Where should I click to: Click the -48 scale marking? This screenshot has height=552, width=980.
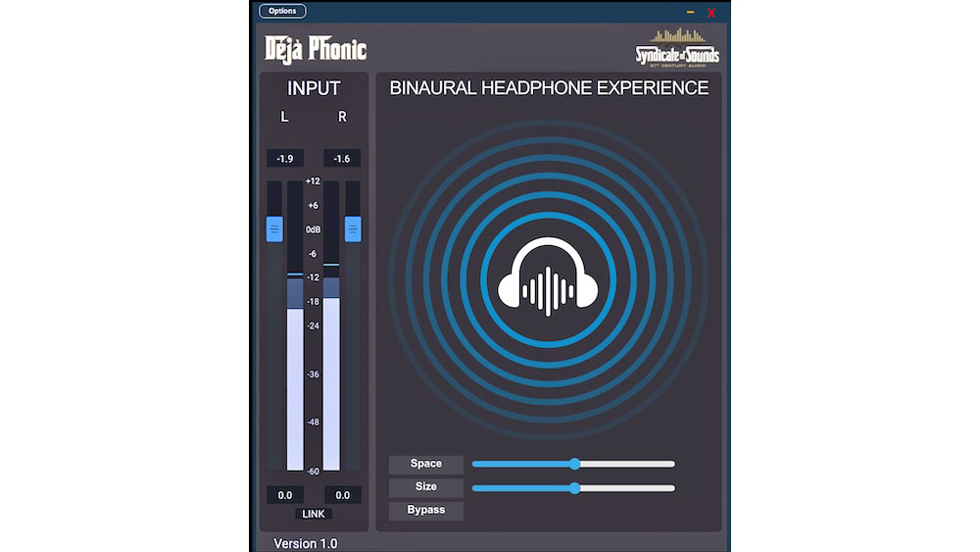click(314, 422)
